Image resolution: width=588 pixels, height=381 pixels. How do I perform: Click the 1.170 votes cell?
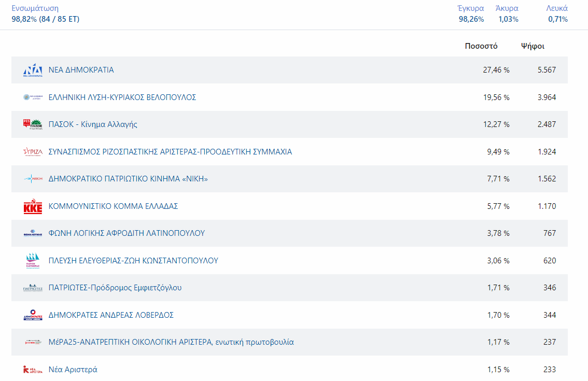point(547,206)
